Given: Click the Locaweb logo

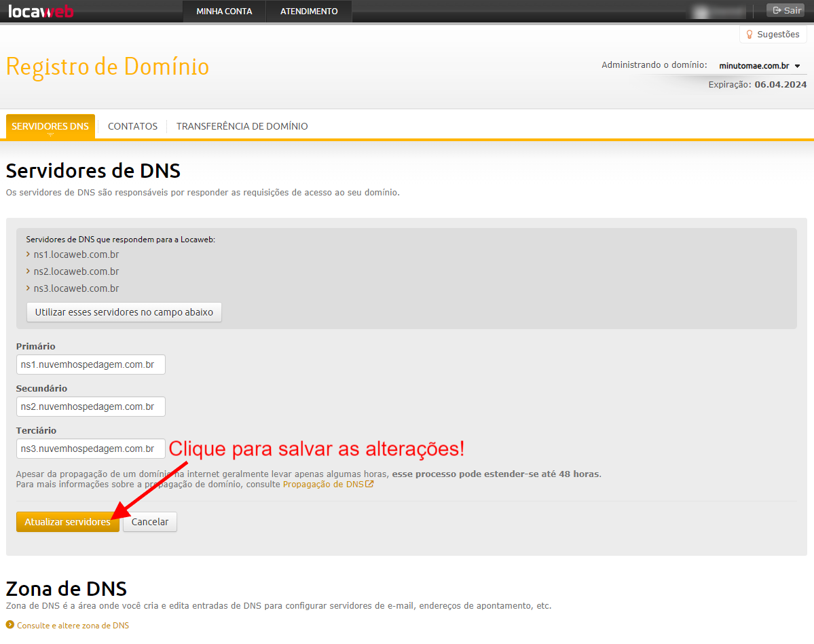Looking at the screenshot, I should coord(41,11).
